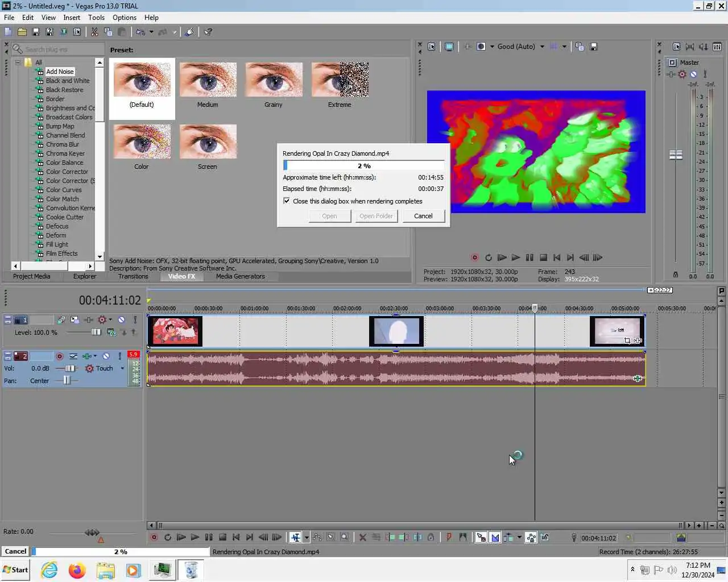The height and width of the screenshot is (582, 728).
Task: Uncheck Close this dialog box when rendering completes
Action: click(x=287, y=201)
